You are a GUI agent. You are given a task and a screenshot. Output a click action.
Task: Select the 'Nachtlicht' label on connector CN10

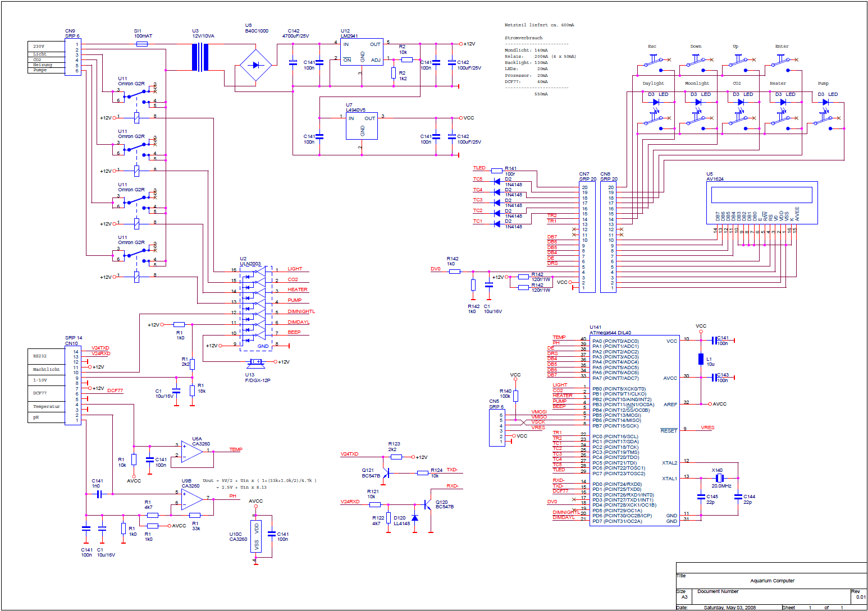tap(46, 369)
